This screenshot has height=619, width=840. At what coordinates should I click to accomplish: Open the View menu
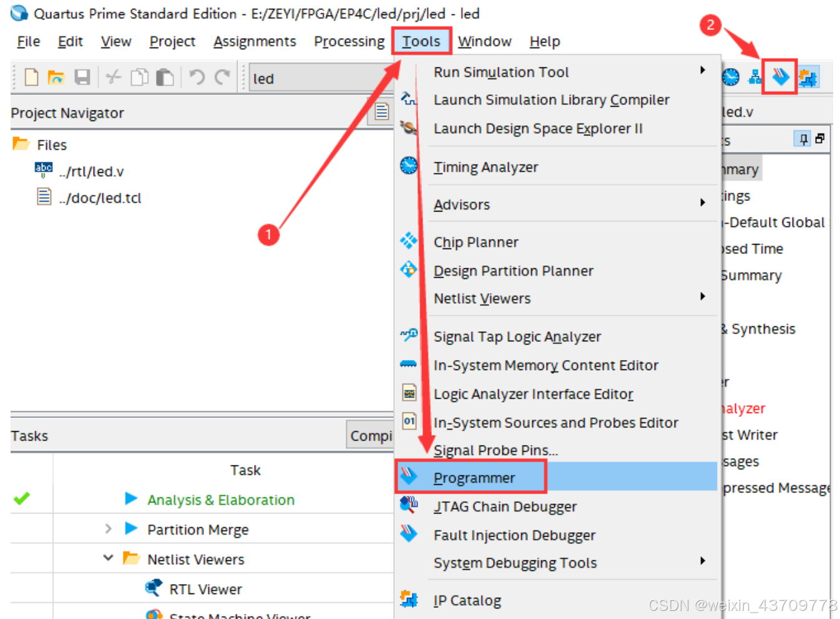(116, 41)
